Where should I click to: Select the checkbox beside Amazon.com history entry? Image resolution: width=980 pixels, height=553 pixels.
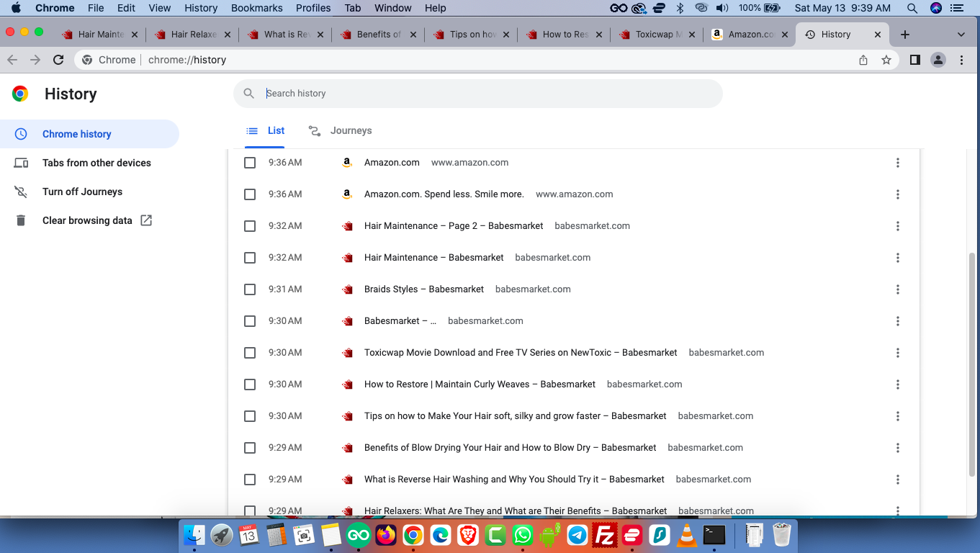(250, 163)
